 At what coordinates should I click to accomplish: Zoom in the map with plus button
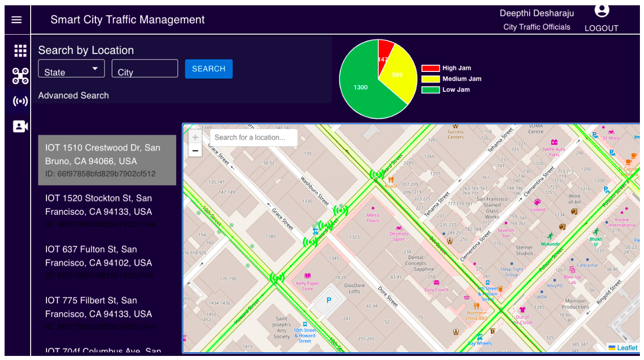click(x=195, y=137)
